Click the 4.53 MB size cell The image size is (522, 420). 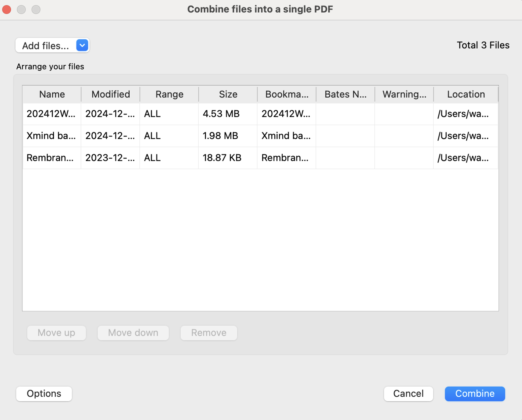tap(221, 114)
